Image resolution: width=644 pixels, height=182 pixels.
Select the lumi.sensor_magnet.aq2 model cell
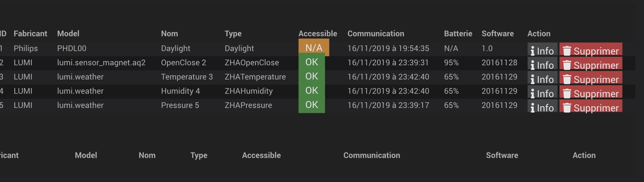pos(101,63)
